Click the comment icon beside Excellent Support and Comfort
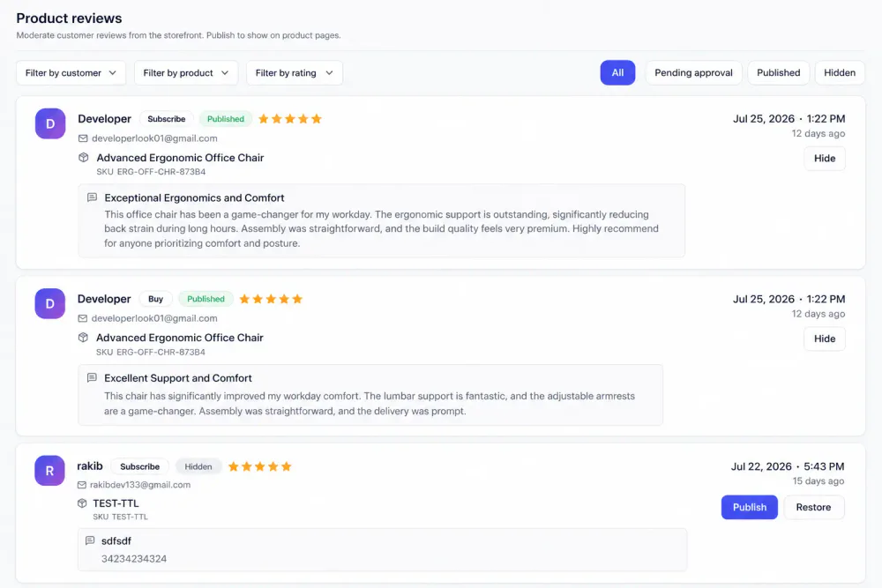Image resolution: width=882 pixels, height=588 pixels. pos(93,378)
